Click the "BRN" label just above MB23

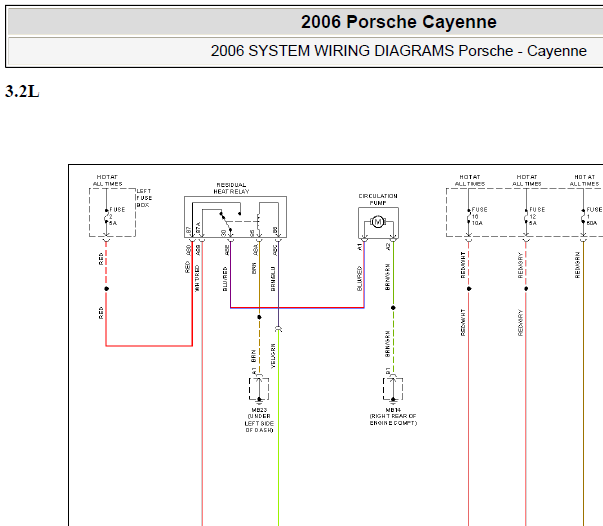click(253, 356)
